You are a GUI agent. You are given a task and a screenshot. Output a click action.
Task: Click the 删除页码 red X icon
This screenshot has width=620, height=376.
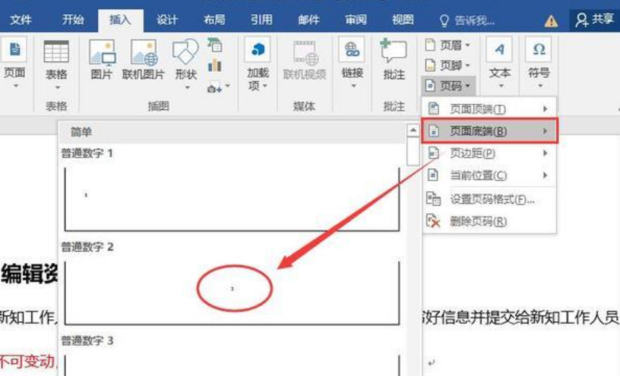pos(433,221)
